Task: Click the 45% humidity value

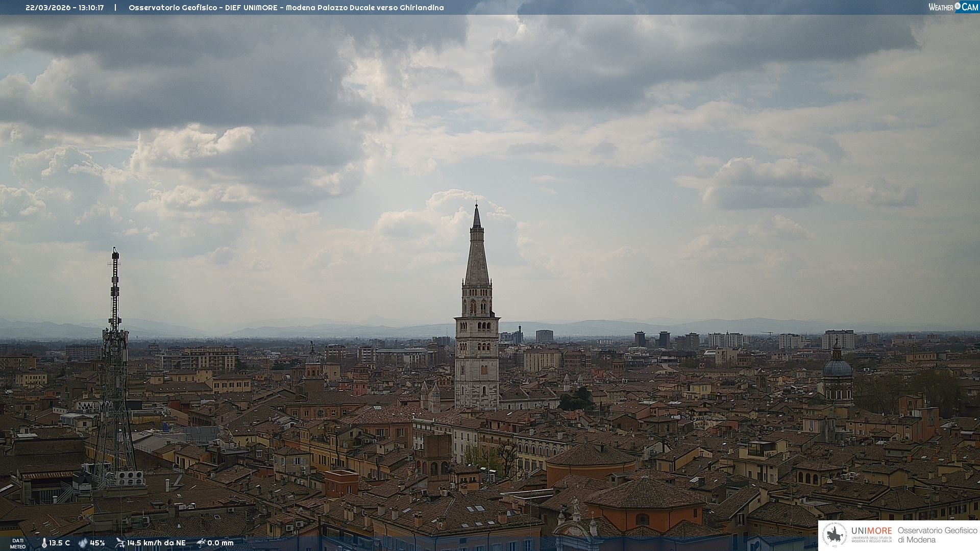Action: (97, 543)
